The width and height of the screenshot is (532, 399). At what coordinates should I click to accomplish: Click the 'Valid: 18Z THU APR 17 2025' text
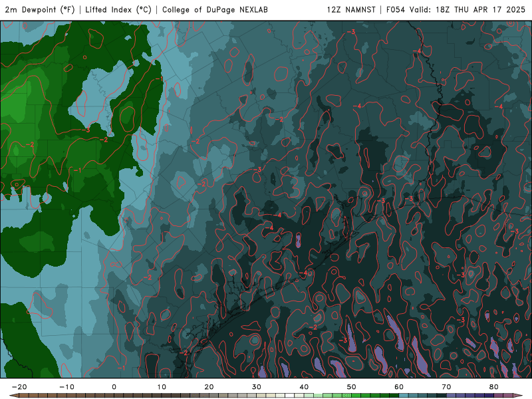[x=467, y=9]
